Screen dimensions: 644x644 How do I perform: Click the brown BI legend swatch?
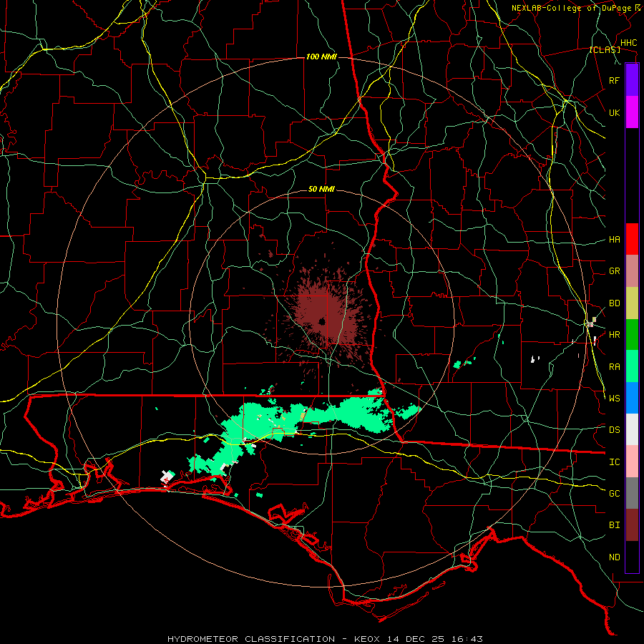tap(632, 525)
